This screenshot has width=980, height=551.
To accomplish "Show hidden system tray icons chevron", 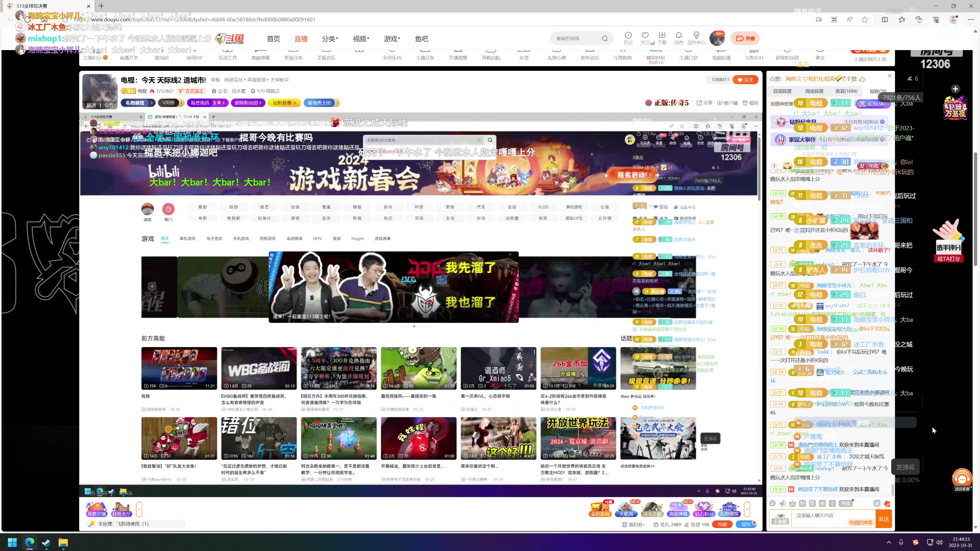I will (889, 542).
